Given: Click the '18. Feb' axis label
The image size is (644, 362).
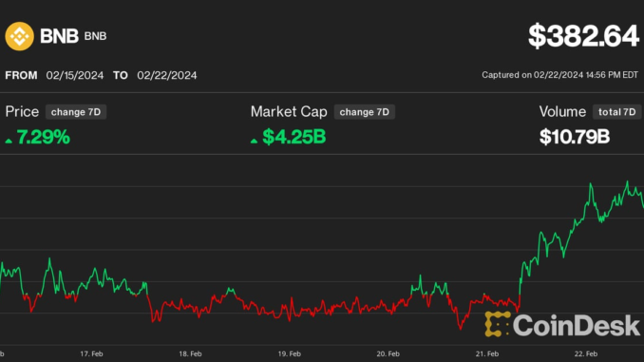Looking at the screenshot, I should click(x=190, y=353).
